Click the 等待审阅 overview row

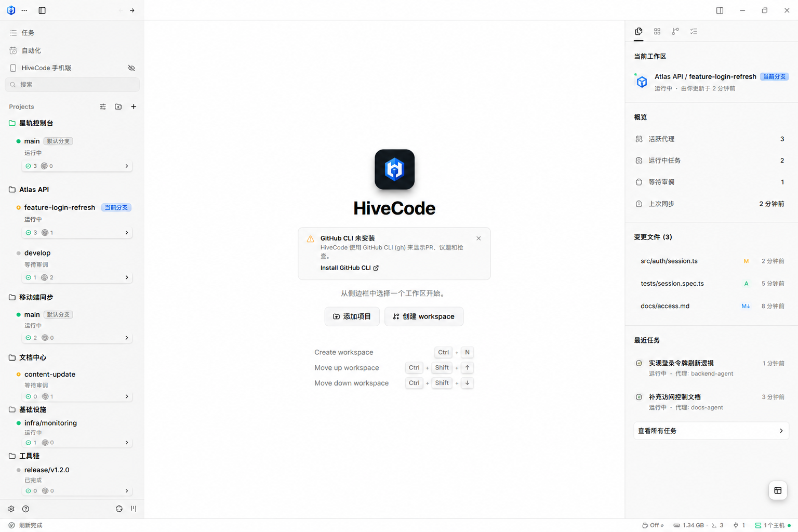point(711,182)
